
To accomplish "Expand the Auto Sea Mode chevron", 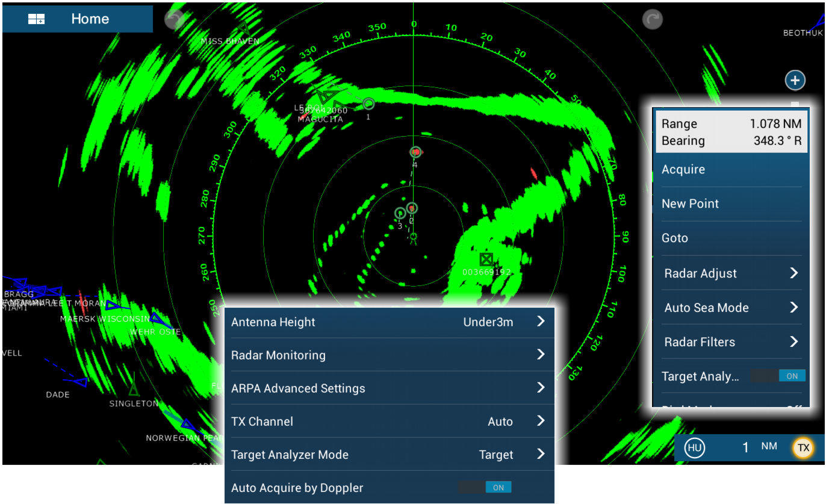I will pos(793,307).
